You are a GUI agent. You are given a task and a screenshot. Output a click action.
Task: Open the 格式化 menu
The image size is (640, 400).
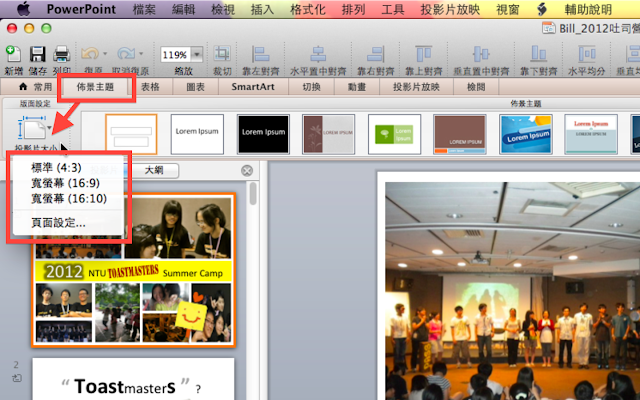click(x=308, y=9)
